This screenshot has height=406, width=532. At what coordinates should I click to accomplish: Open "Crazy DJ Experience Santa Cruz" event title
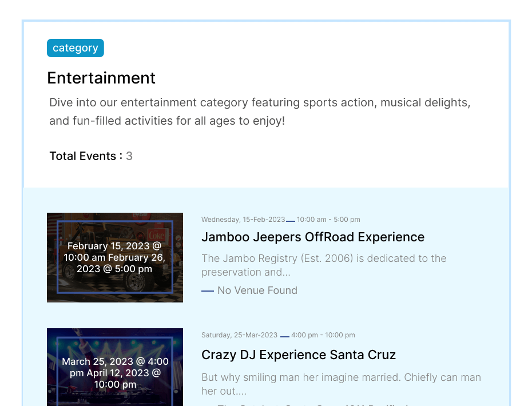point(299,355)
